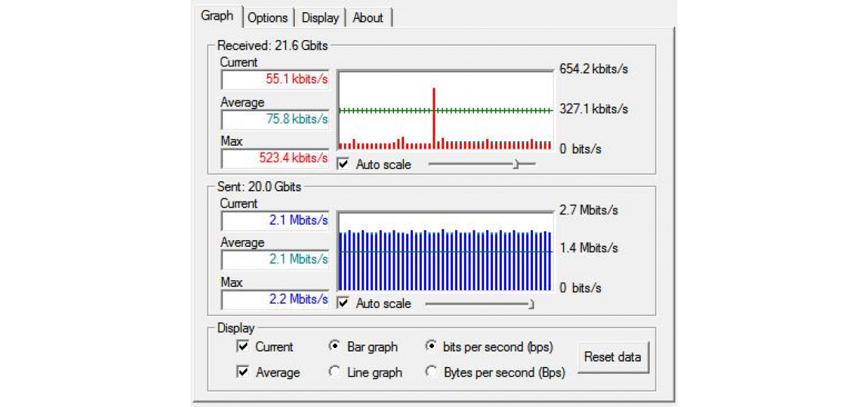Click Received Max field 523.4 kbits/s
The width and height of the screenshot is (868, 407).
(275, 158)
